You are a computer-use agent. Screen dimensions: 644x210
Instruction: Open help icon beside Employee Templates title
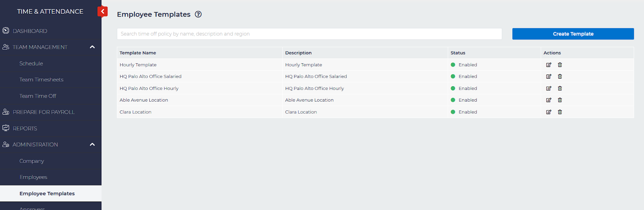click(x=198, y=15)
